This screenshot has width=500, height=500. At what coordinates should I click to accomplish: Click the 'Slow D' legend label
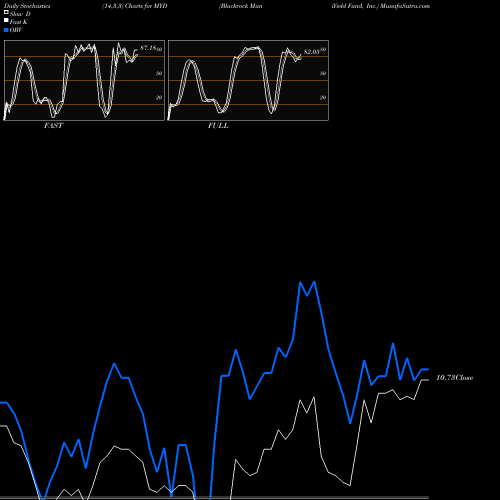[x=20, y=14]
